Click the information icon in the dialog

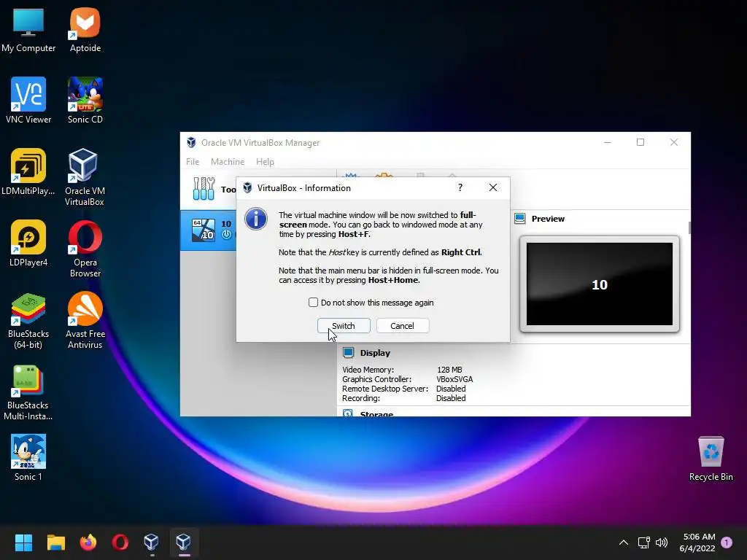click(256, 219)
